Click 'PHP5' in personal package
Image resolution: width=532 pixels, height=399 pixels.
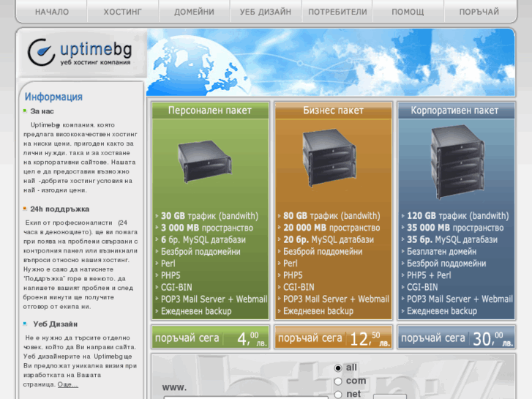click(171, 275)
